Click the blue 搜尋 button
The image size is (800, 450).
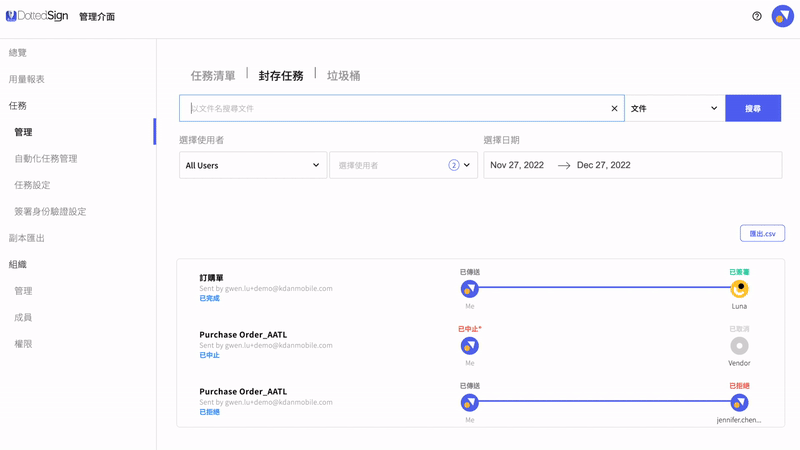coord(753,108)
